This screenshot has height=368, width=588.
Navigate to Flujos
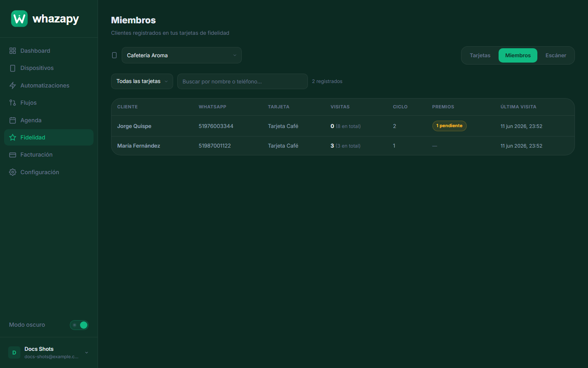49,103
